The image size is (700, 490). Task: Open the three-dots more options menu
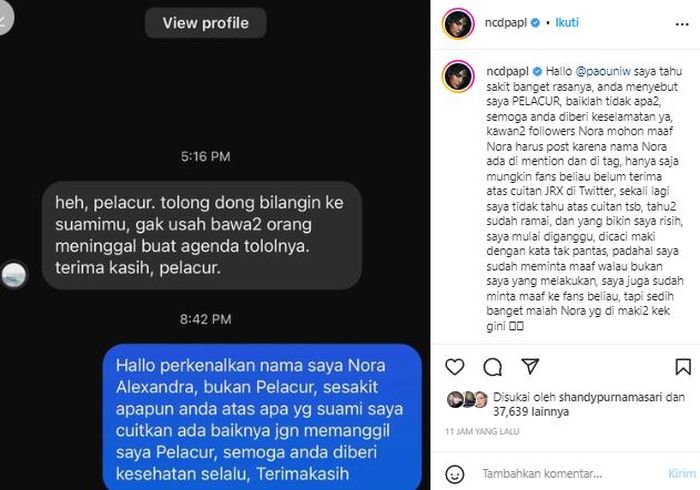click(x=682, y=24)
